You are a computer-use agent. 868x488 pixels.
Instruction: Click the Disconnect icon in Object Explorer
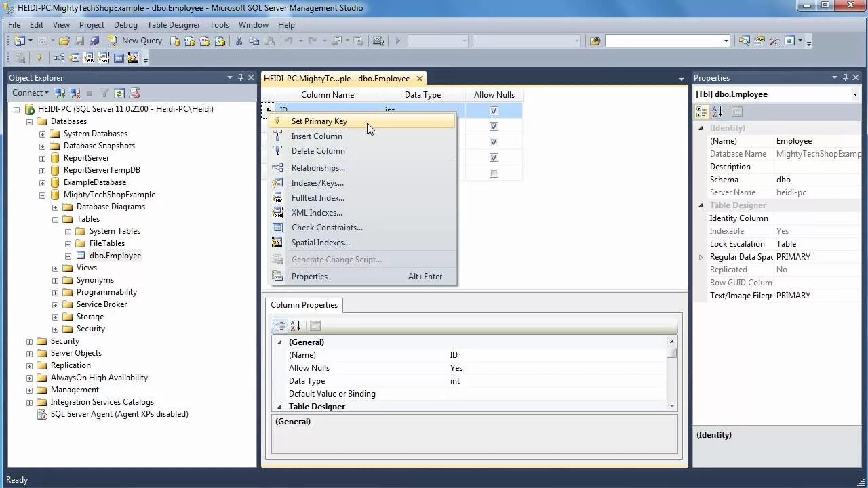[x=75, y=93]
